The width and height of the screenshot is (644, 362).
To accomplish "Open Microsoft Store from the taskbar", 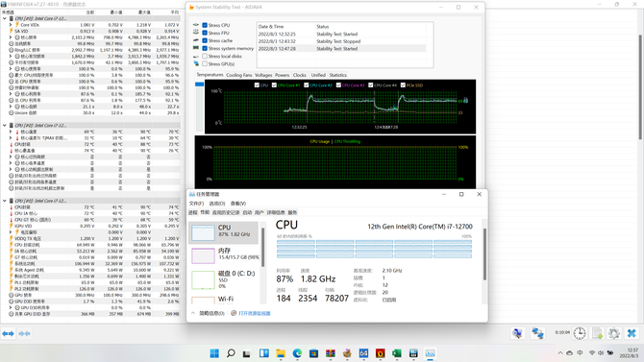I will coord(313,353).
